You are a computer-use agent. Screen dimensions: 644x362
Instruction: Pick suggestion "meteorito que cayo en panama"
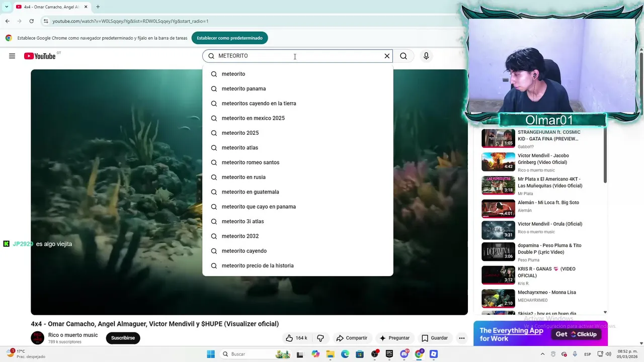click(x=298, y=207)
